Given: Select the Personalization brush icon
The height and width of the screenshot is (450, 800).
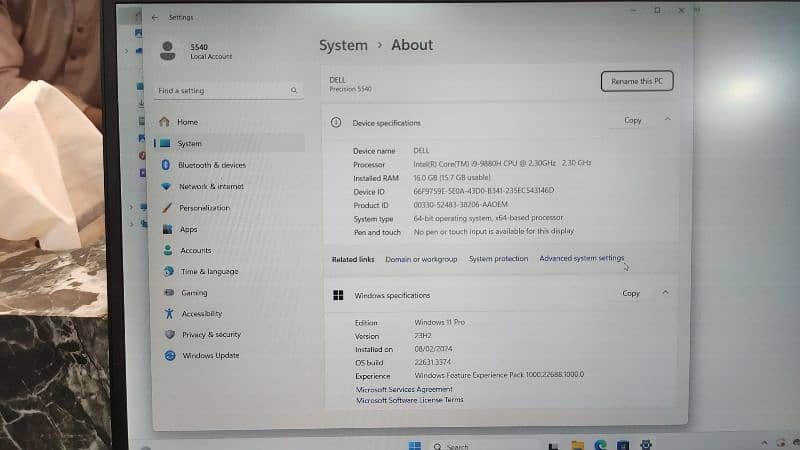Looking at the screenshot, I should tap(166, 208).
